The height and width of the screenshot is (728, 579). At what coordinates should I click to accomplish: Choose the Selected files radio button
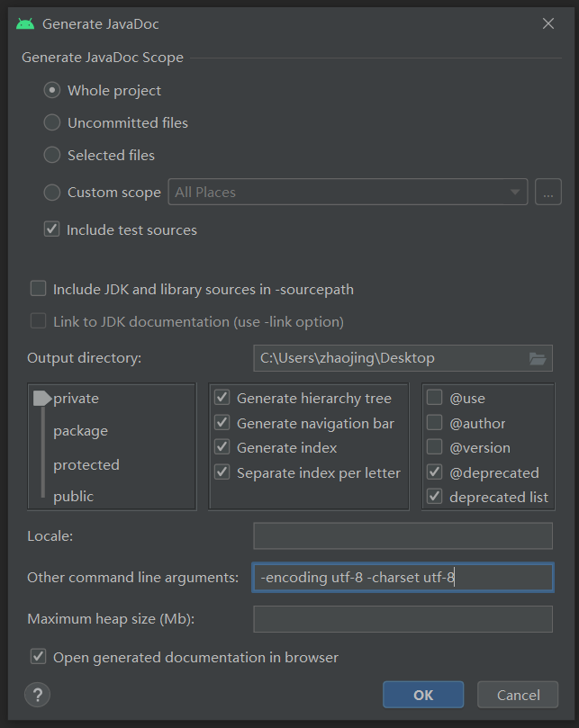(52, 155)
